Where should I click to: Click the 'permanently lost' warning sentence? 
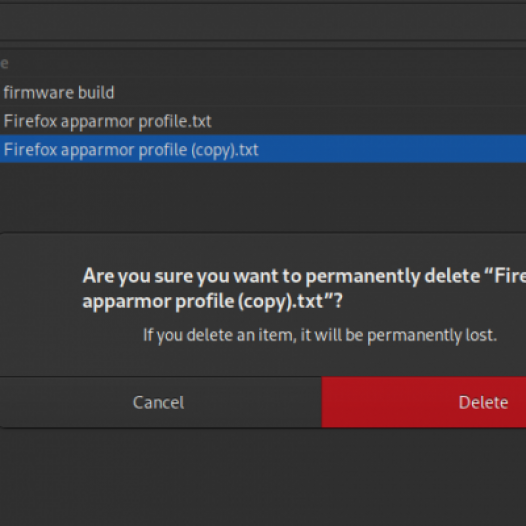(320, 335)
